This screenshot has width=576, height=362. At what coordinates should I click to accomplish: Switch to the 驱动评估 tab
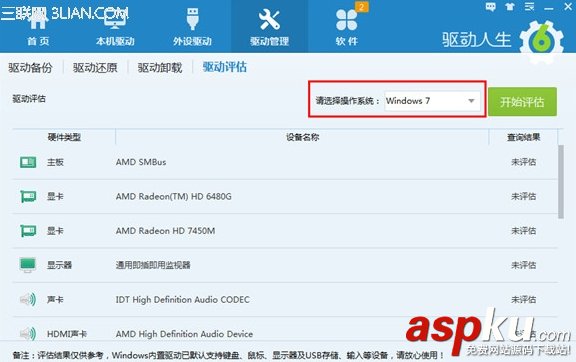point(224,67)
